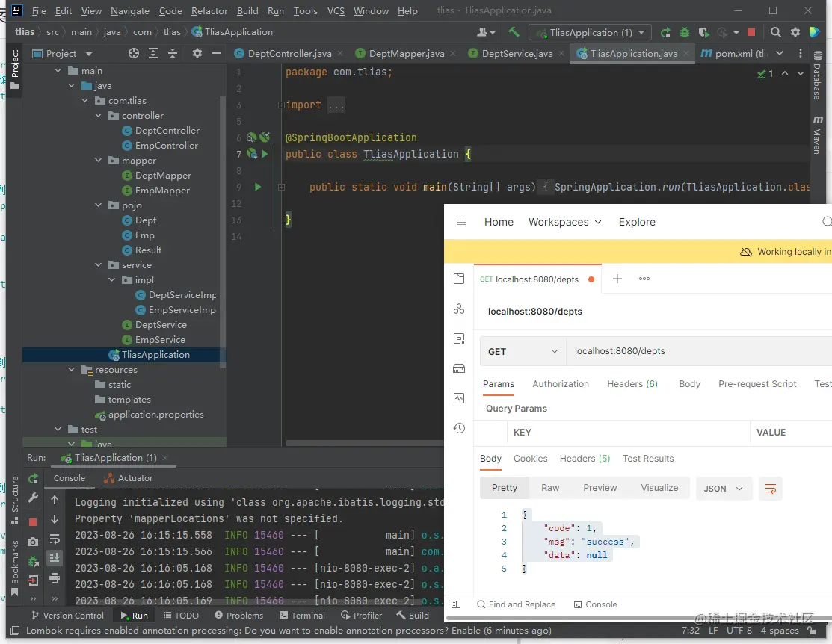Open EmpMapper in the project tree
The width and height of the screenshot is (832, 644).
point(162,191)
